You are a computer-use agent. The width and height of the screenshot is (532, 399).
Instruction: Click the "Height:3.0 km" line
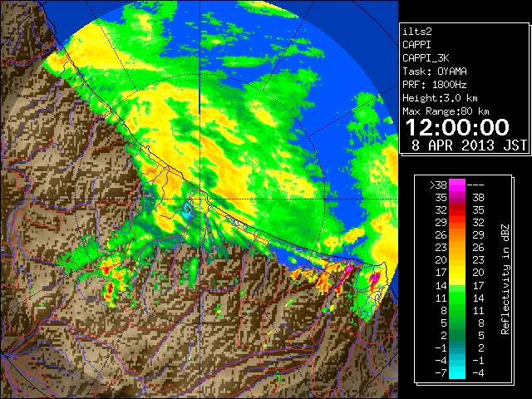click(440, 98)
